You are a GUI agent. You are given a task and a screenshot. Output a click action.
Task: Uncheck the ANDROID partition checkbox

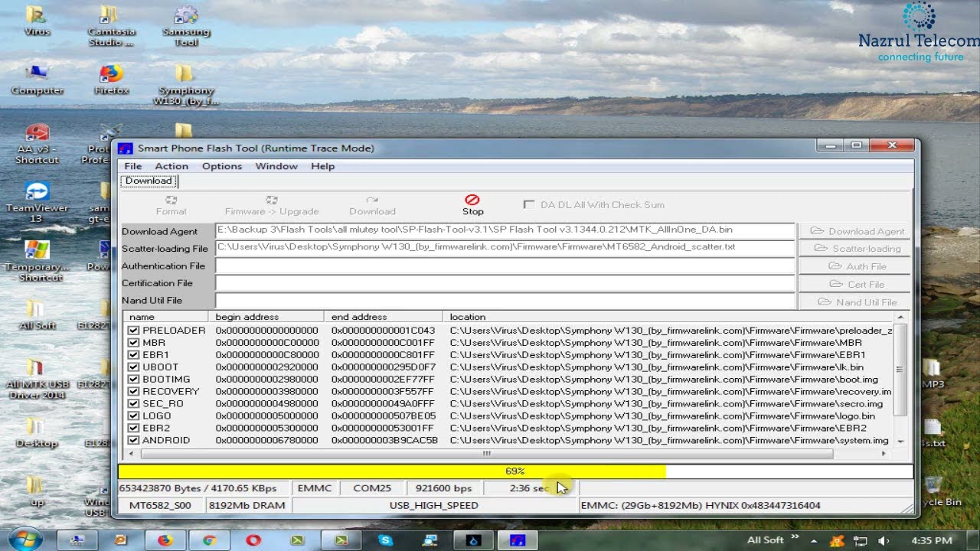point(134,441)
